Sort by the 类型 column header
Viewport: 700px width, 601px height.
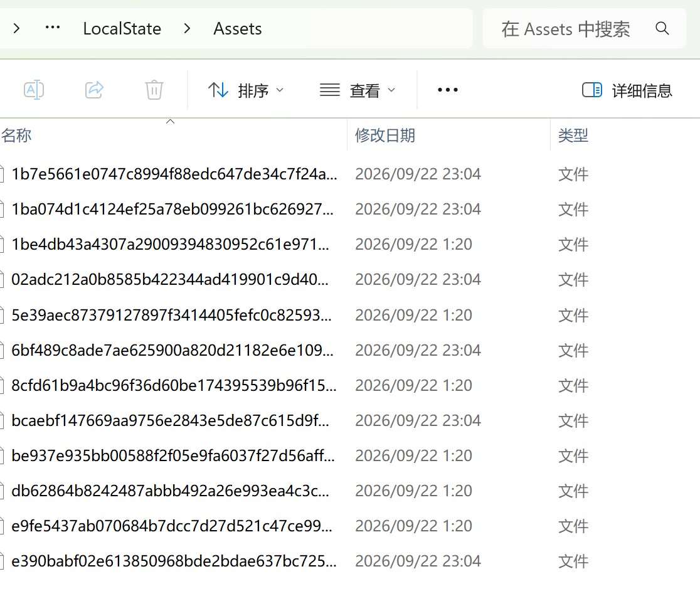[573, 136]
